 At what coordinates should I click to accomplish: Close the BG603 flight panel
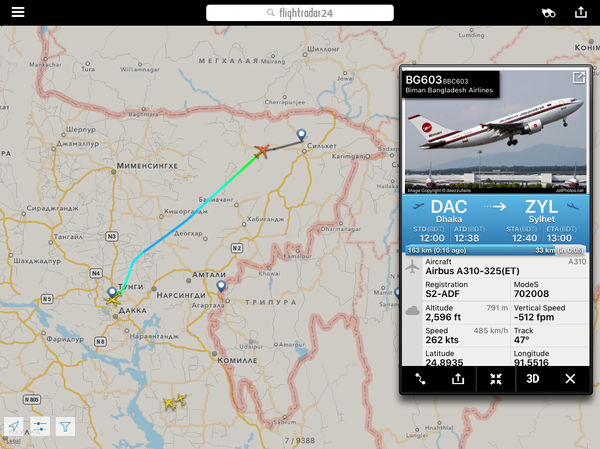pos(570,379)
